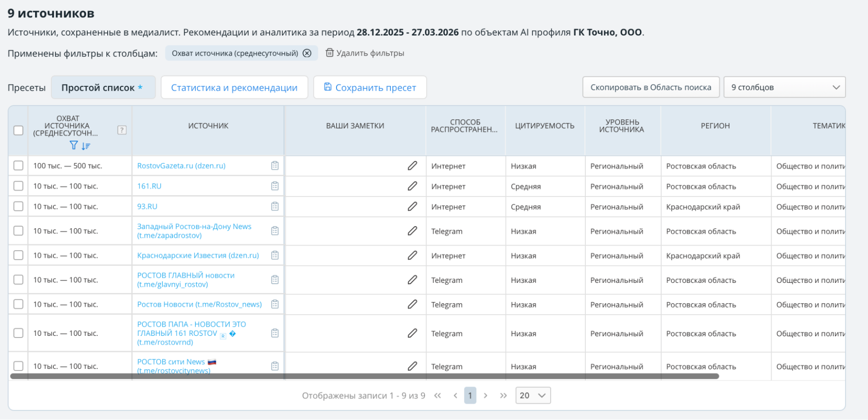
Task: Click clipboard icon beside Краснодарские Известия
Action: tap(275, 256)
